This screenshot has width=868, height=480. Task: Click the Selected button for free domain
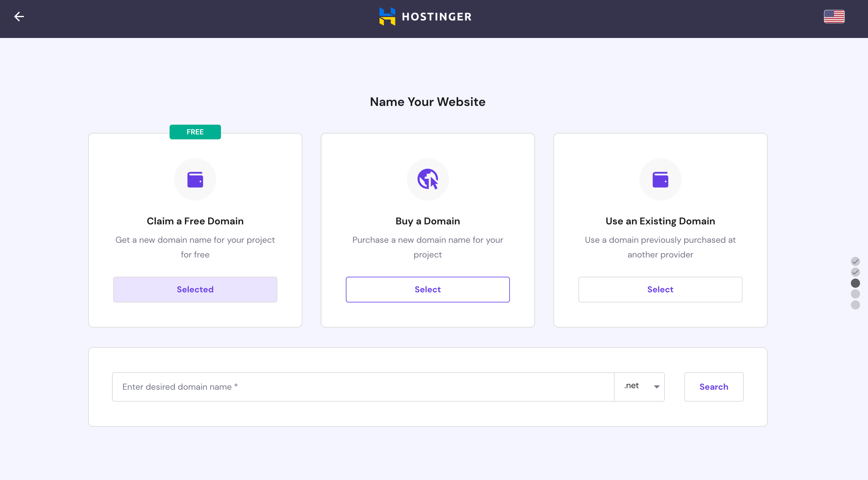pos(195,290)
